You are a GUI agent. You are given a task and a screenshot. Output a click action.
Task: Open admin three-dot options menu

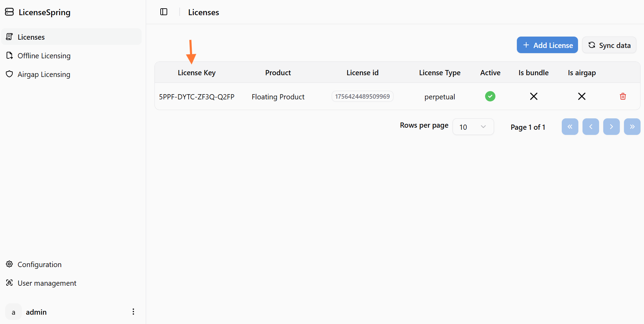pyautogui.click(x=133, y=312)
